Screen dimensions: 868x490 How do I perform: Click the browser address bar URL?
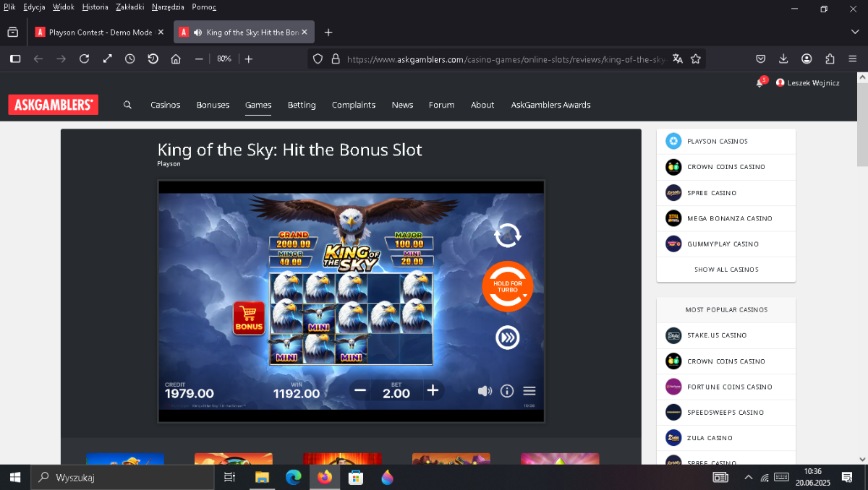point(505,59)
